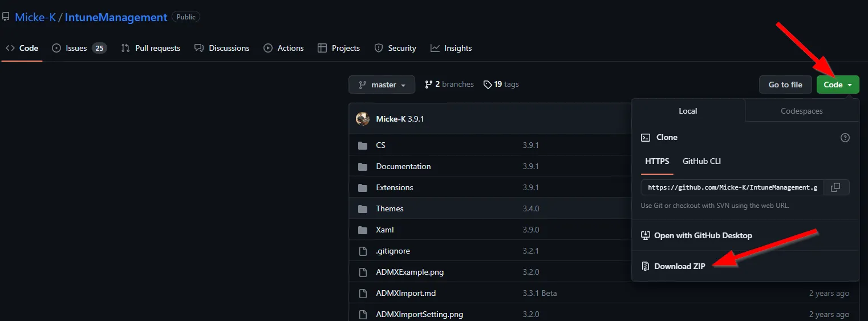Open the master branch dropdown
The width and height of the screenshot is (868, 321).
coord(382,85)
